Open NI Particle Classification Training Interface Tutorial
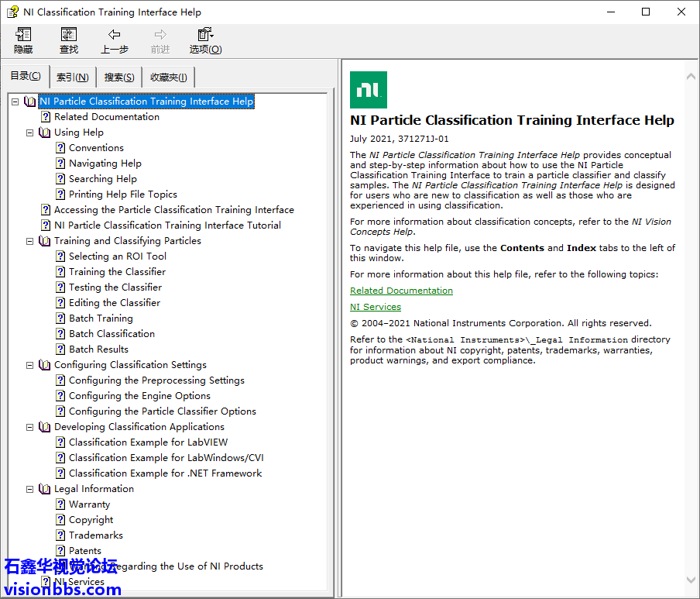This screenshot has height=599, width=700. pyautogui.click(x=167, y=225)
